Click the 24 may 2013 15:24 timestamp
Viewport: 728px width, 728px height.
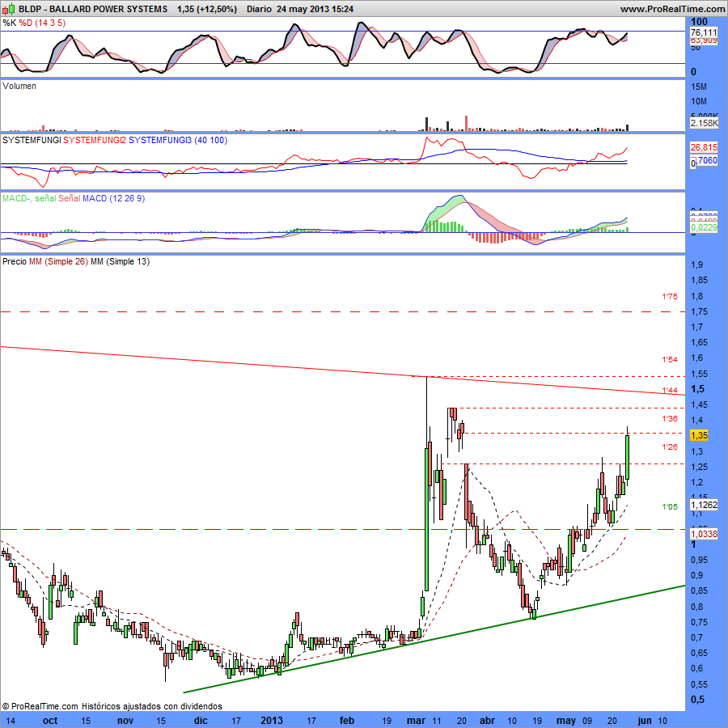(x=315, y=9)
